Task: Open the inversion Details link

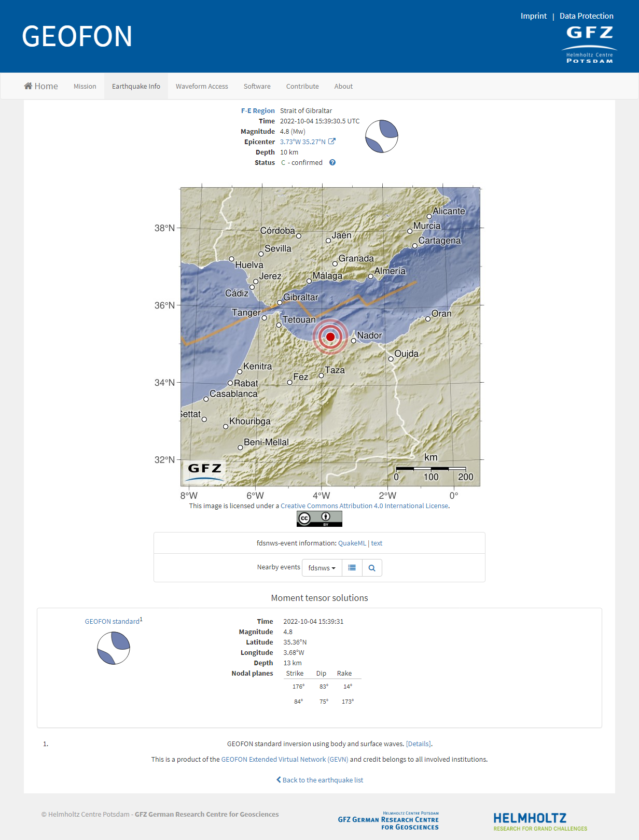Action: [419, 744]
